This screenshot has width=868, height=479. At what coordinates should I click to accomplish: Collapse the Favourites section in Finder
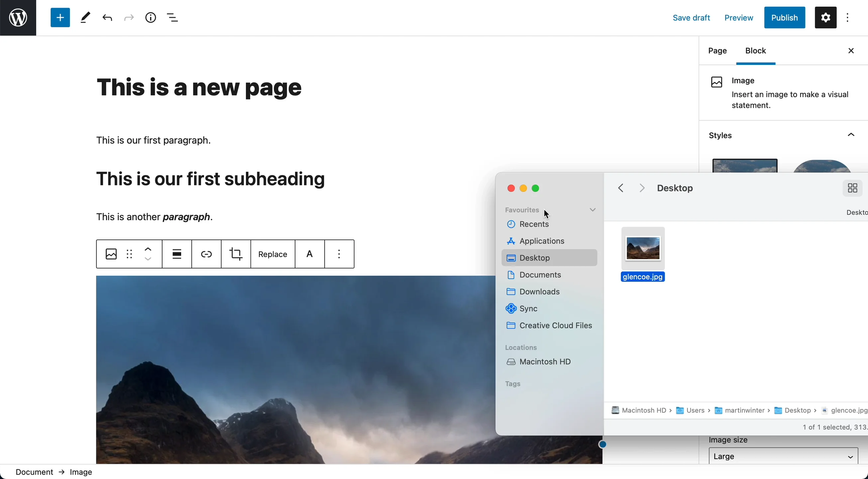click(x=593, y=210)
